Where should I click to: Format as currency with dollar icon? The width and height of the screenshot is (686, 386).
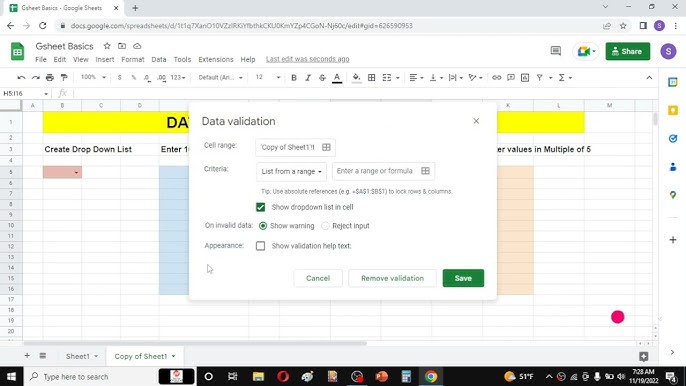click(x=119, y=77)
